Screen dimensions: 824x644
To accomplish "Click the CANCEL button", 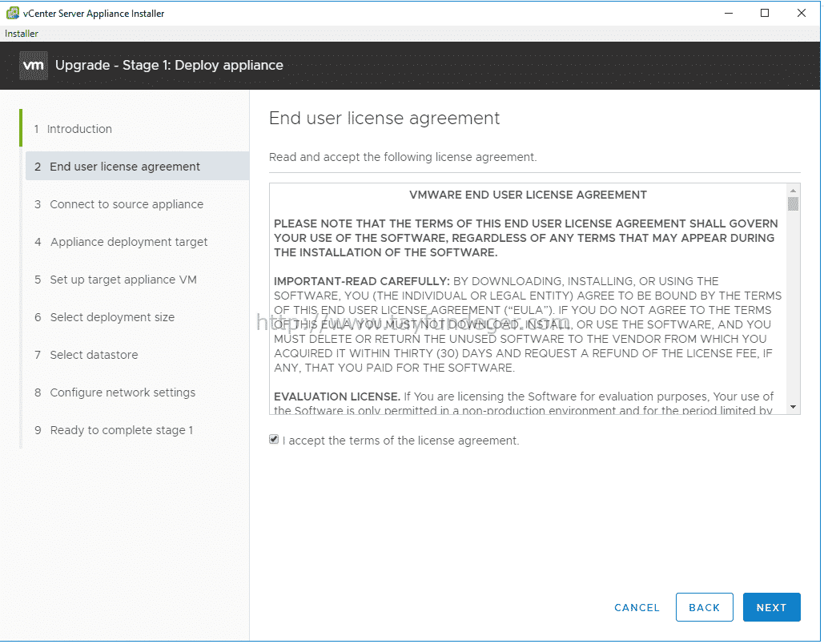I will point(637,608).
